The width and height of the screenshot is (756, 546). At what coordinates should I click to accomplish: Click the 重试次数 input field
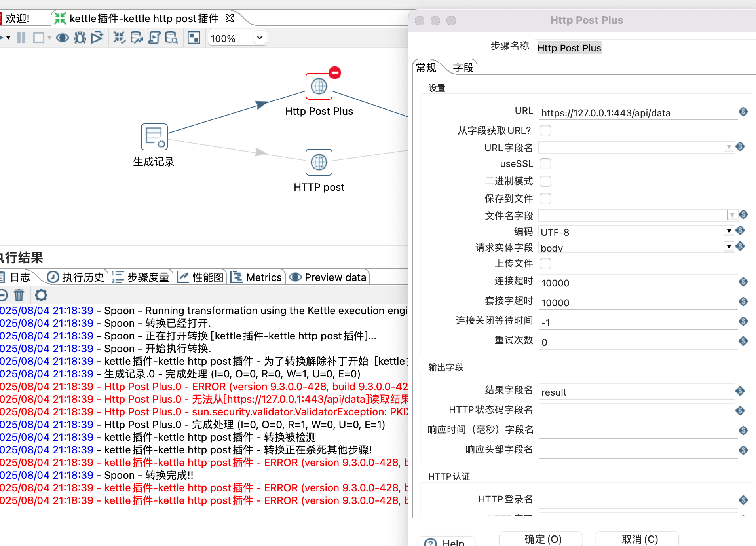(638, 342)
